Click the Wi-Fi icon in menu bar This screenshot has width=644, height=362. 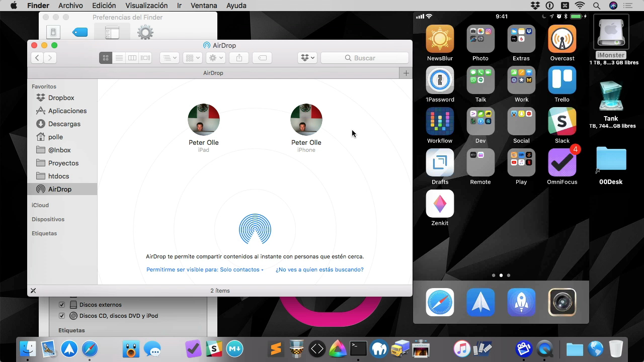[x=580, y=6]
